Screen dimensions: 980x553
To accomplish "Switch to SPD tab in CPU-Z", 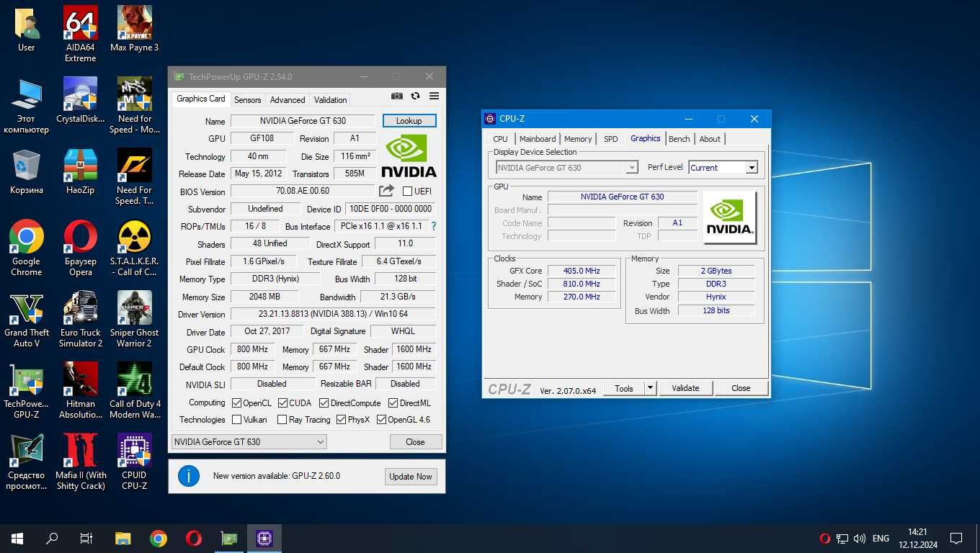I will click(610, 139).
